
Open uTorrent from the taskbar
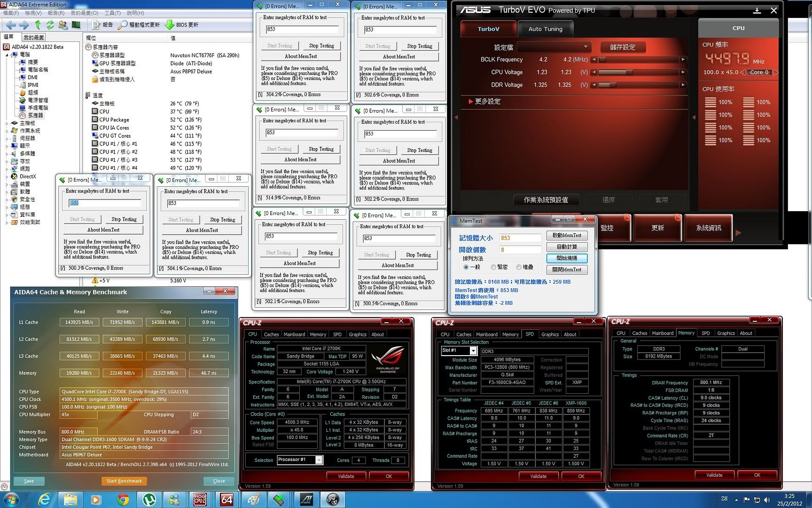pyautogui.click(x=149, y=500)
